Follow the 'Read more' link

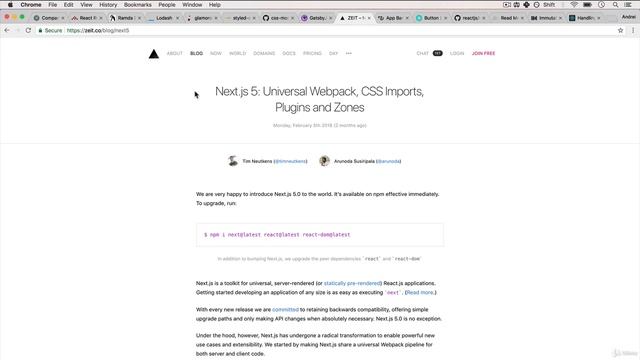420,293
